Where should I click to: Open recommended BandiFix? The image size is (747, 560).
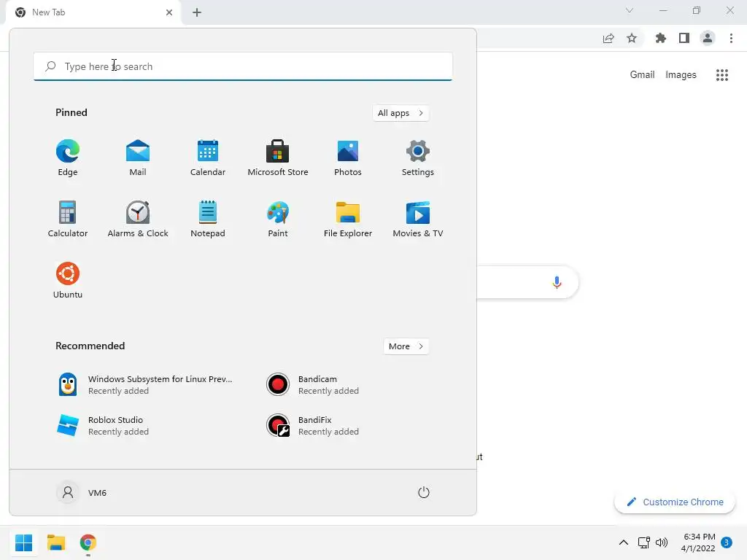(x=313, y=425)
